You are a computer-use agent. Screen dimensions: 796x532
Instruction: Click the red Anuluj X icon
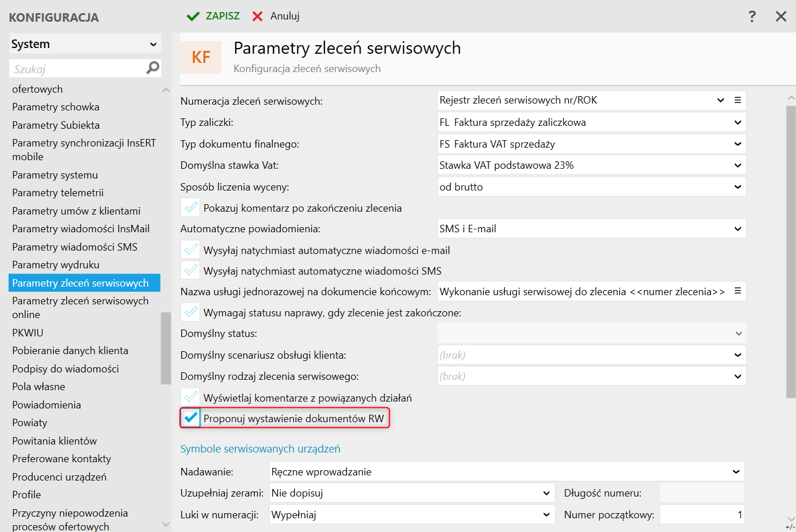click(258, 16)
